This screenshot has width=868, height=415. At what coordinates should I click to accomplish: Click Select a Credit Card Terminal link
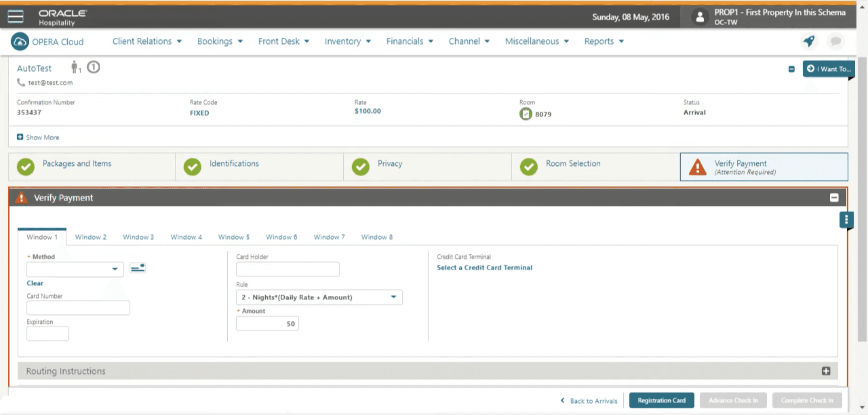[x=484, y=268]
